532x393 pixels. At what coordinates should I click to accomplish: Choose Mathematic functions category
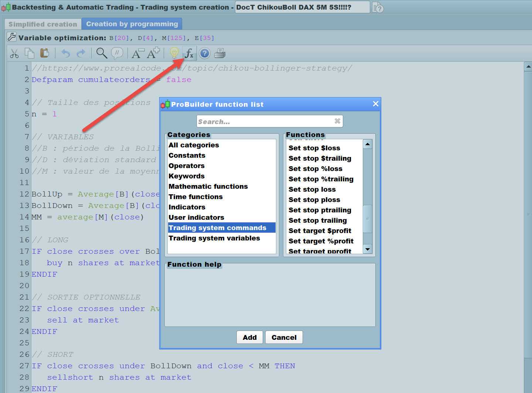[222, 187]
